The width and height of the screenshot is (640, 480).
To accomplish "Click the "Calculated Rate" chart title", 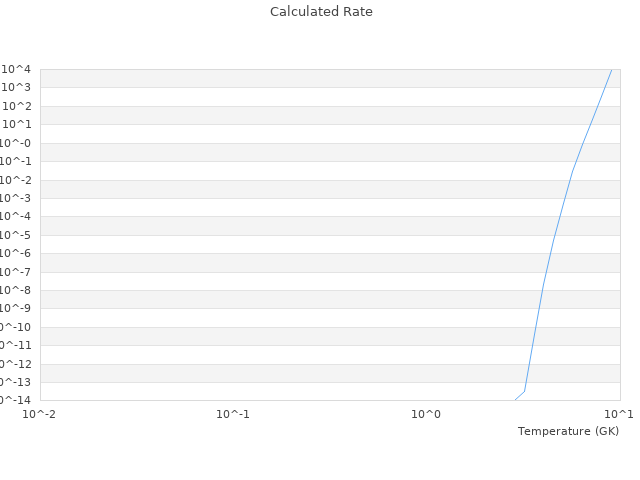I will point(320,12).
